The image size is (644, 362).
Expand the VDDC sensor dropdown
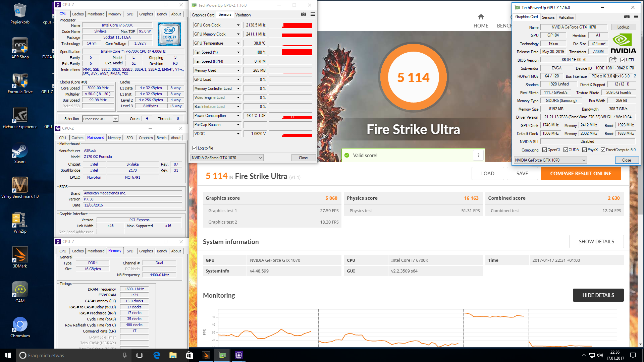[x=238, y=134]
